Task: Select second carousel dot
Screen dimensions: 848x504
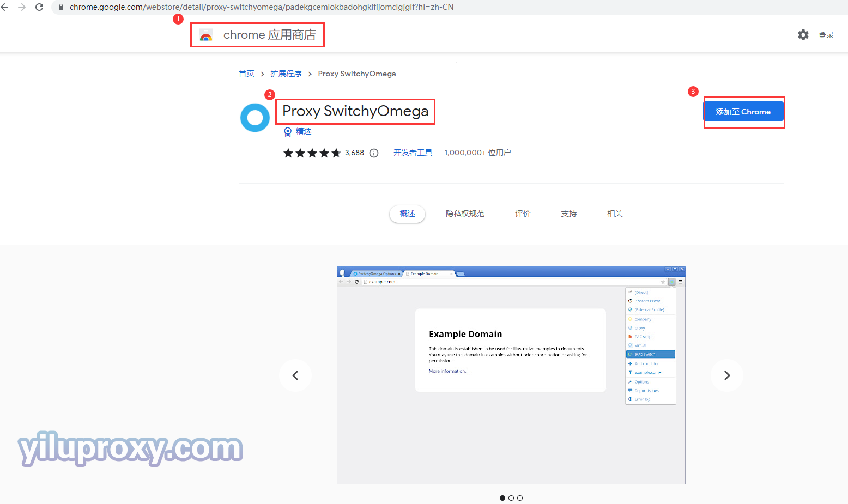Action: click(x=511, y=498)
